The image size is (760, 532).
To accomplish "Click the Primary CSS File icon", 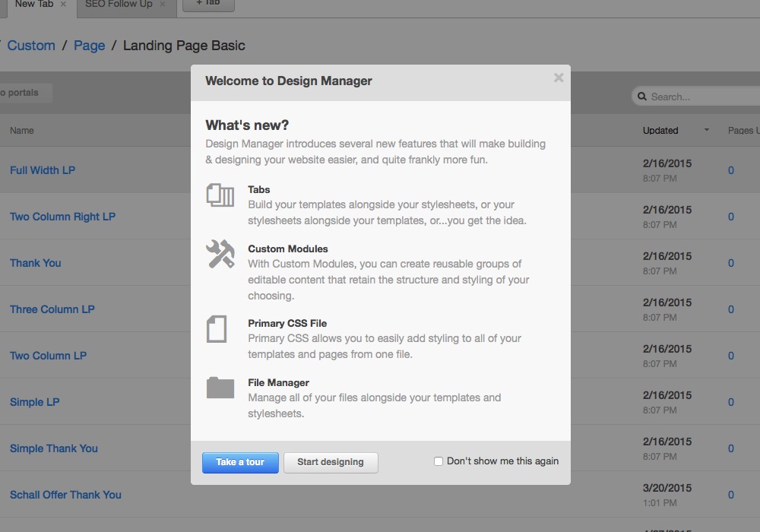I will [217, 329].
